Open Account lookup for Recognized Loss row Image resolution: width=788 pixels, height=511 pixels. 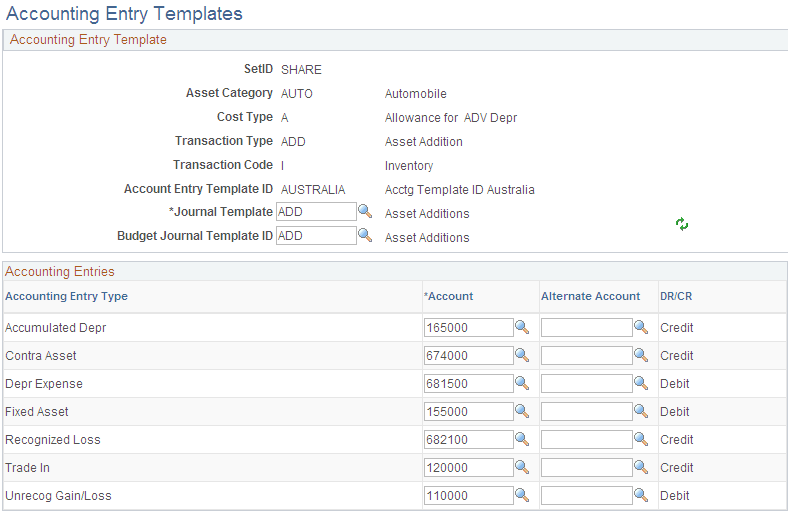pyautogui.click(x=522, y=440)
